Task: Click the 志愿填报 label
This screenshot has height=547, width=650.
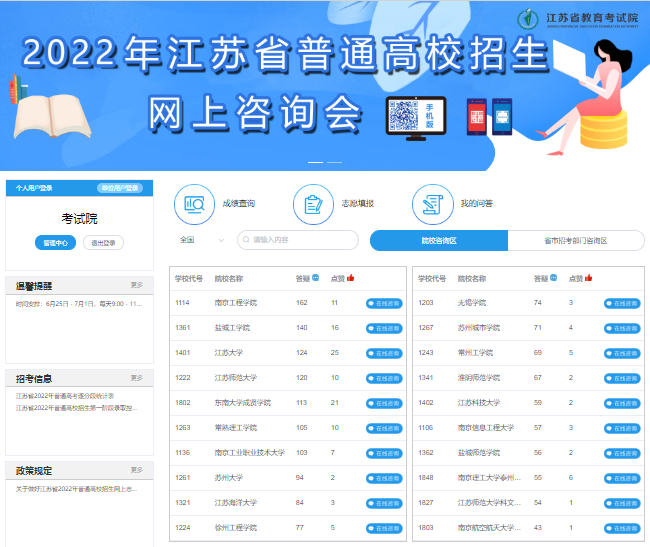Action: pyautogui.click(x=358, y=203)
